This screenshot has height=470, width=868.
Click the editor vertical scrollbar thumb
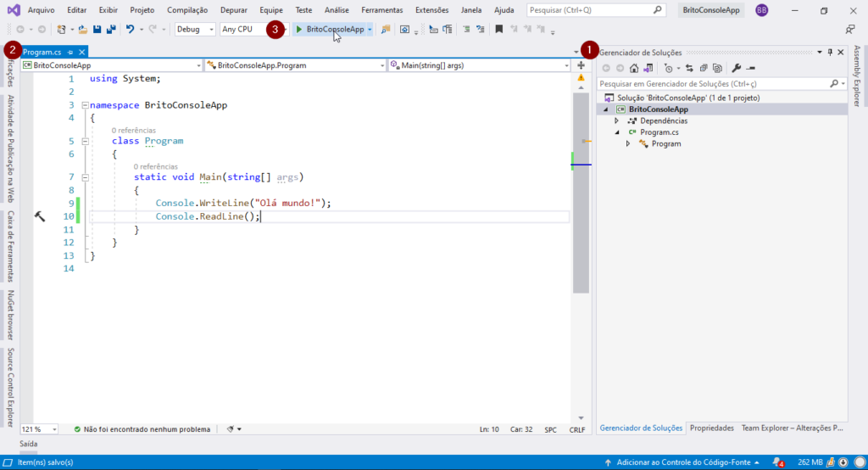tap(581, 193)
